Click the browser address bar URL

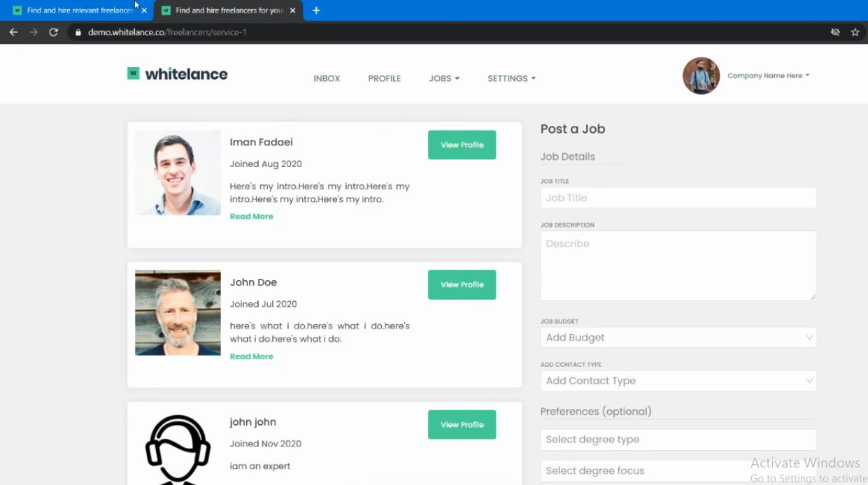coord(167,32)
